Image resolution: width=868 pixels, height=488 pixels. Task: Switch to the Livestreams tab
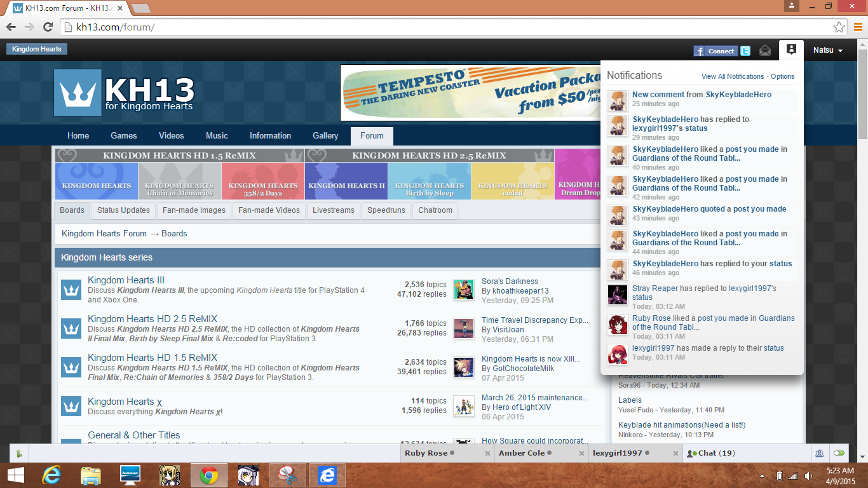pos(334,210)
